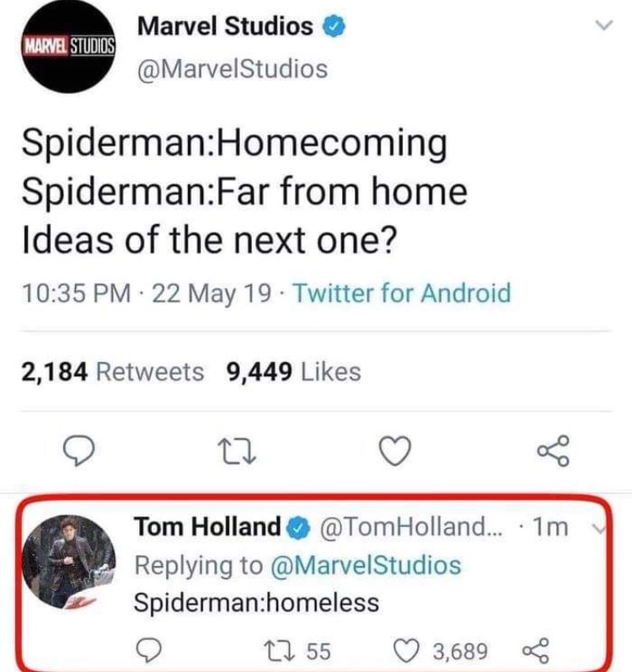The height and width of the screenshot is (672, 632).
Task: Click Tom Holland's profile picture
Action: 66,562
